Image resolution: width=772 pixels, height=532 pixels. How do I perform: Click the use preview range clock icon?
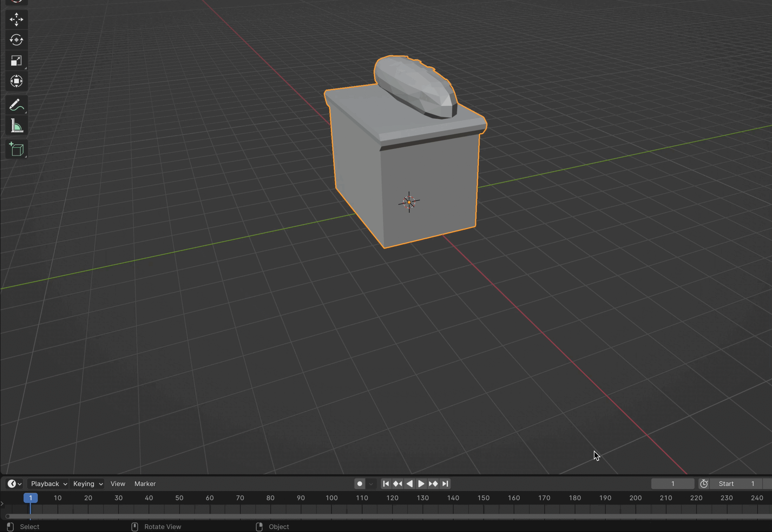[x=704, y=484]
